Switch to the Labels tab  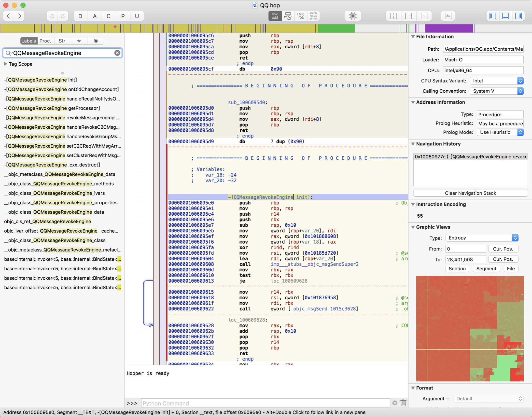(x=29, y=41)
